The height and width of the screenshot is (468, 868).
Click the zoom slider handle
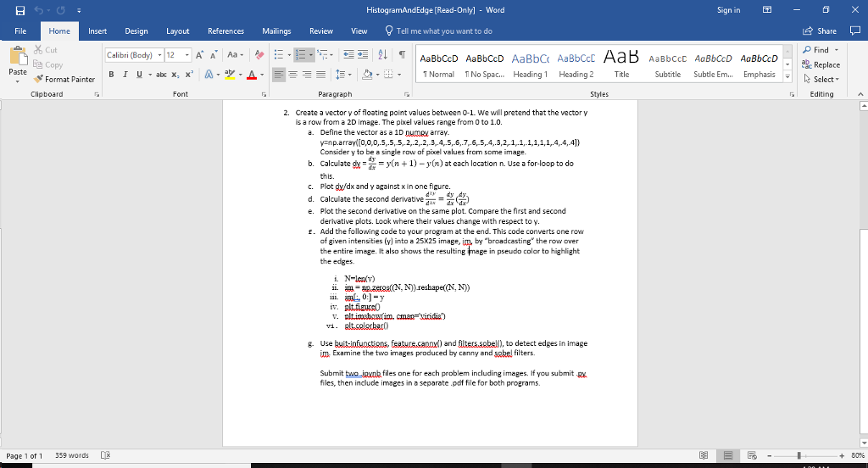point(798,456)
